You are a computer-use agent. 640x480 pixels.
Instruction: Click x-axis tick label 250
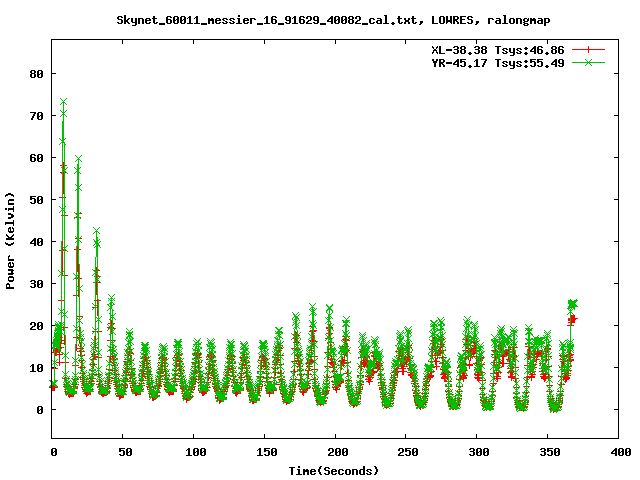click(x=408, y=452)
